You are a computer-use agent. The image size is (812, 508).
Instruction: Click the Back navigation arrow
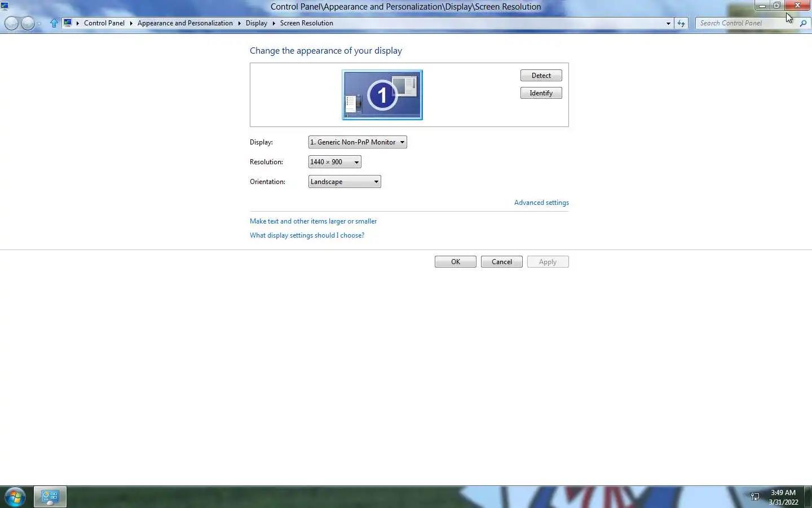[x=11, y=23]
